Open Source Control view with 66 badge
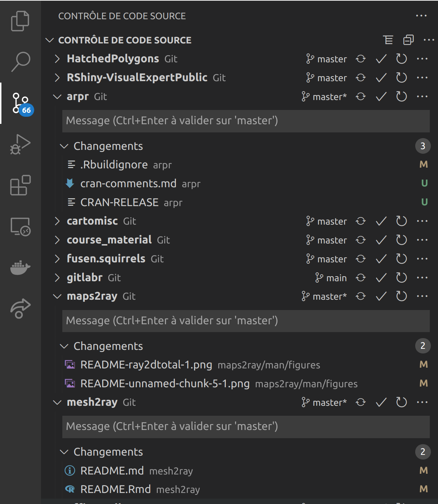 [21, 103]
